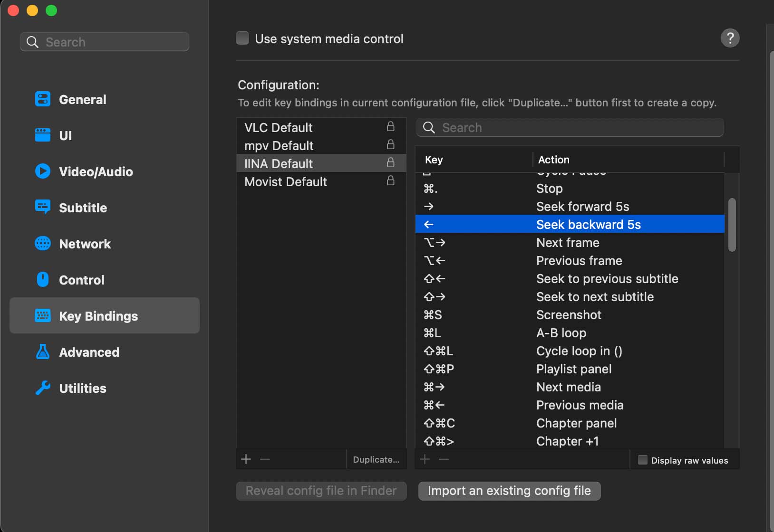This screenshot has width=774, height=532.
Task: Click the Network globe icon
Action: click(x=43, y=244)
